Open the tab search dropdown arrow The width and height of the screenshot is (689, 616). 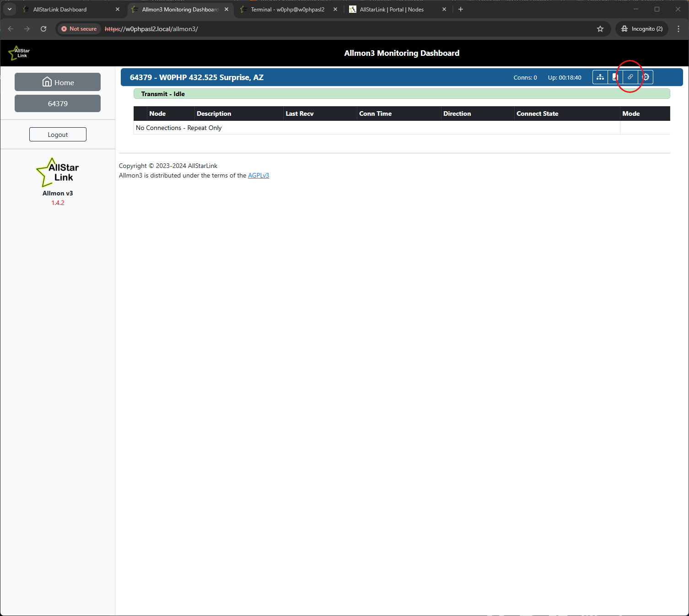[x=10, y=9]
